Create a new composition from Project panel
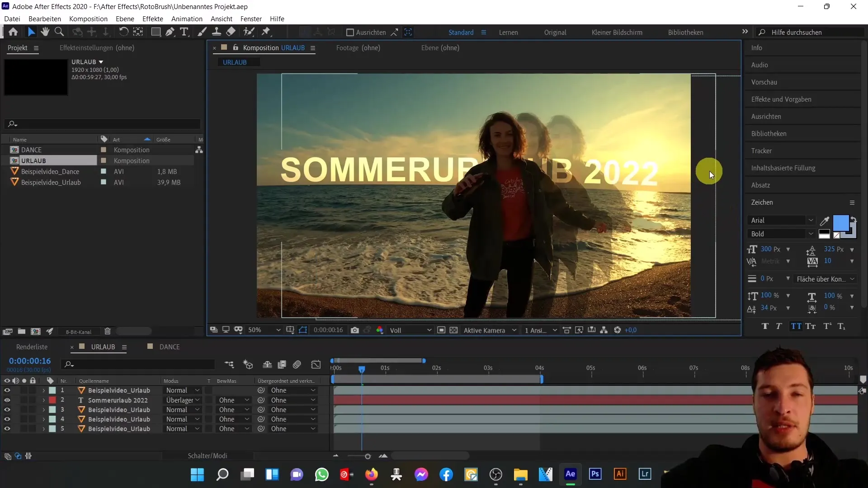 pos(36,332)
